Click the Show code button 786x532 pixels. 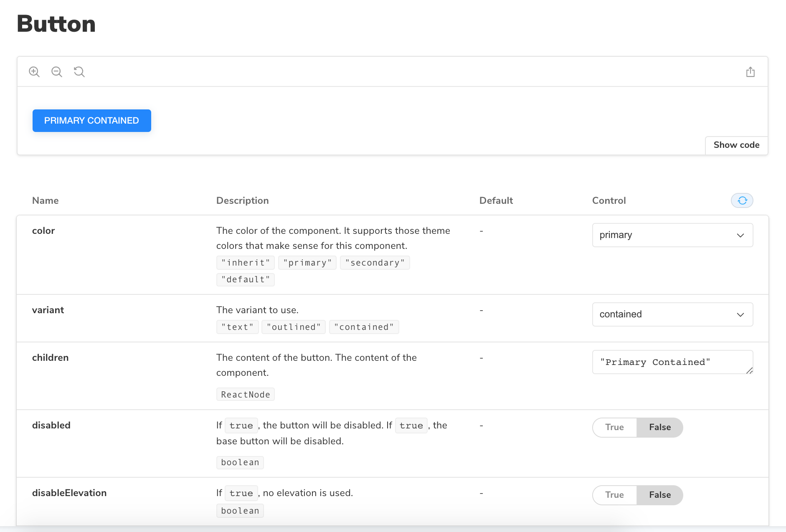736,145
